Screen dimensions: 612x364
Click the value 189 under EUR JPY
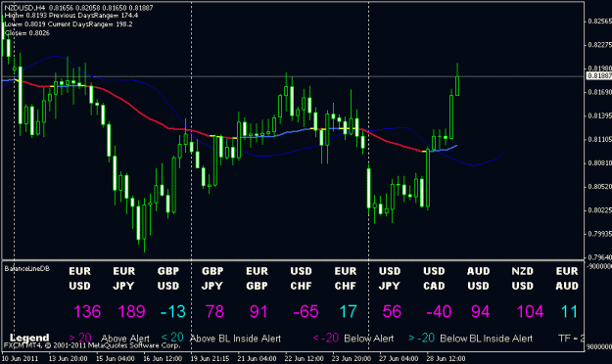[131, 311]
